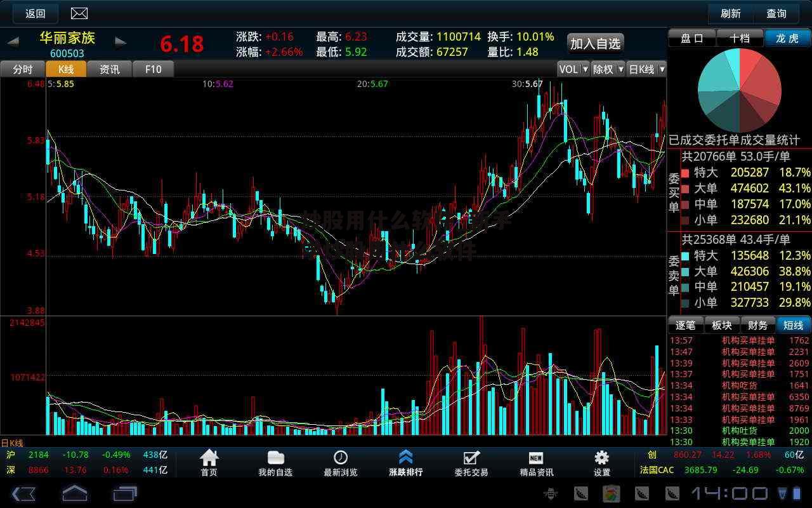Open 最新浏览 clock icon

341,463
